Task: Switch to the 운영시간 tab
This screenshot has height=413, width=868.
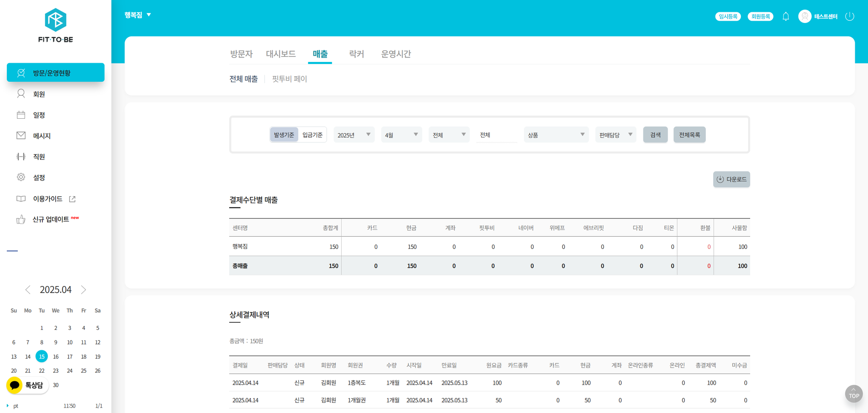Action: click(x=396, y=54)
